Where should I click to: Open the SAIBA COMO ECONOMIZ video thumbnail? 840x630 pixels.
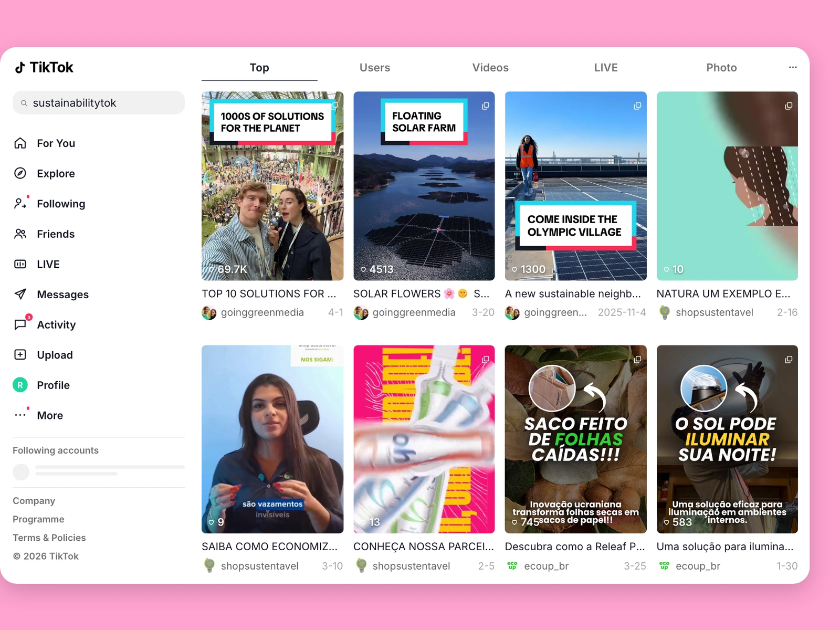272,439
